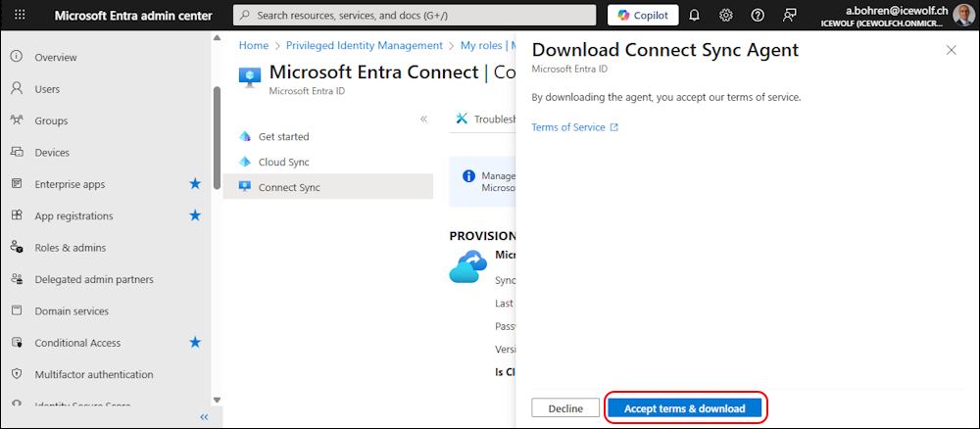Click the Groups people icon

17,120
